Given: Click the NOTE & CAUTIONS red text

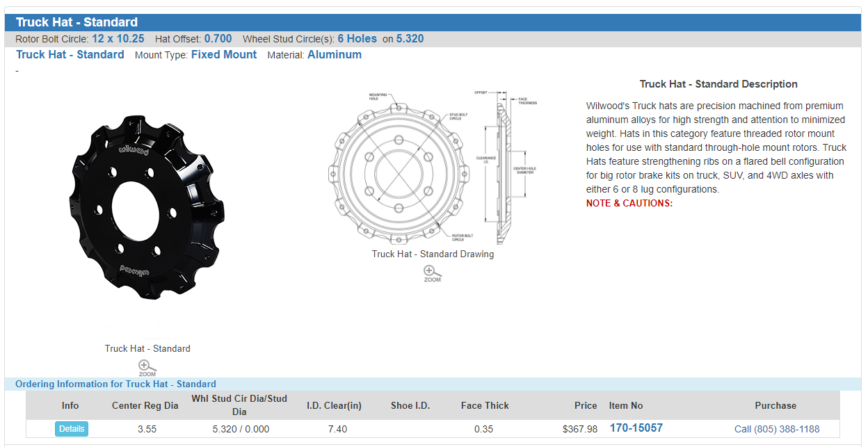Looking at the screenshot, I should 629,204.
